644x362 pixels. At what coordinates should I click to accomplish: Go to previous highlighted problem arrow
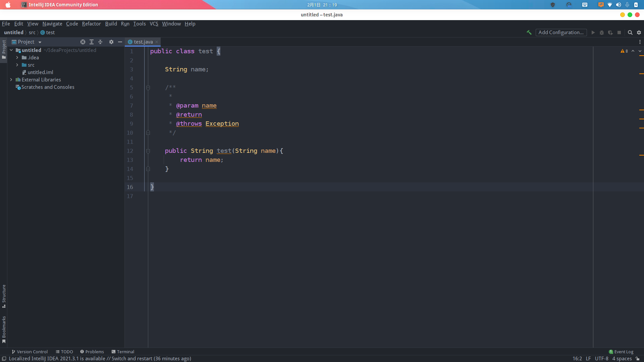633,51
